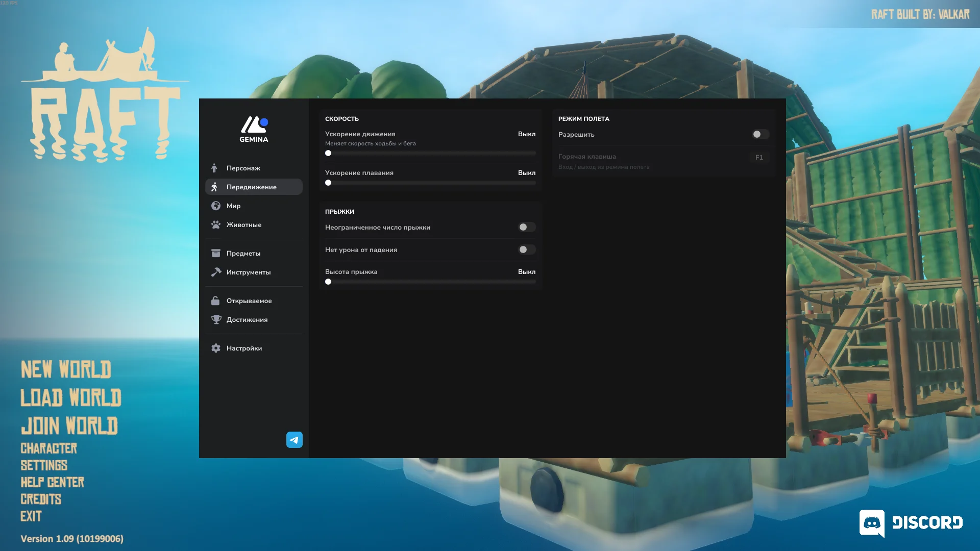
Task: Click the Открываемое padlock icon
Action: 216,300
